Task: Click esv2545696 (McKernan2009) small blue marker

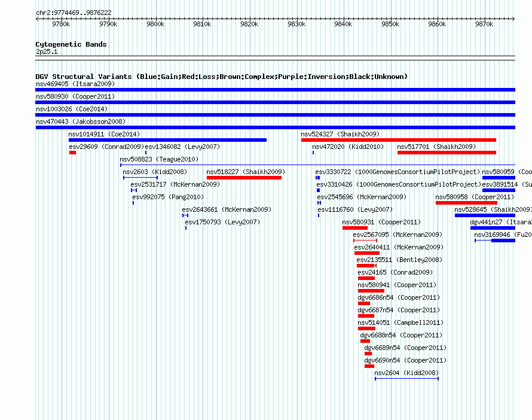Action: tap(319, 203)
